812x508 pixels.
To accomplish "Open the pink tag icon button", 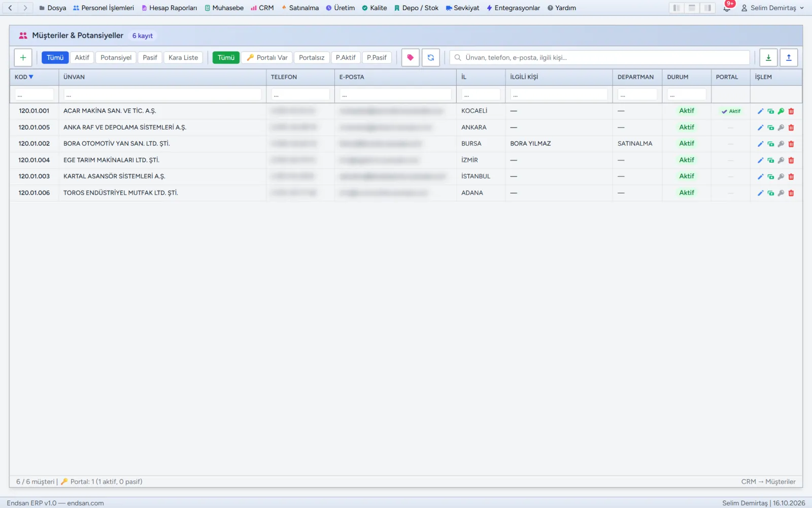I will [410, 57].
